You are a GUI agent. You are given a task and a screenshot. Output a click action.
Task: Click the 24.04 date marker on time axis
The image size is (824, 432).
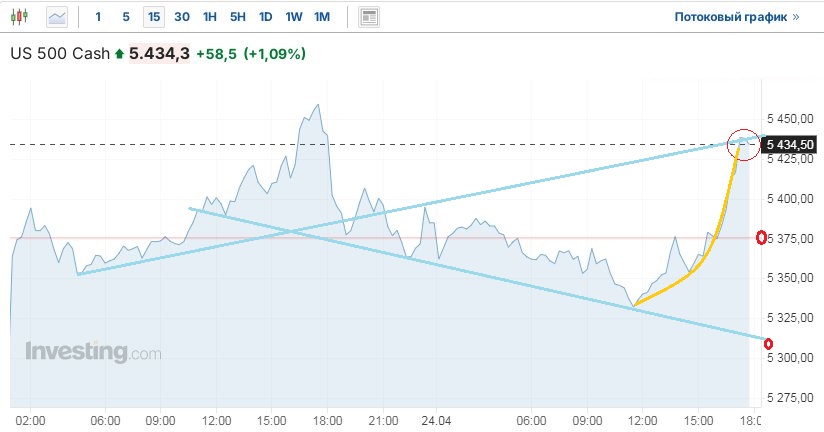436,421
